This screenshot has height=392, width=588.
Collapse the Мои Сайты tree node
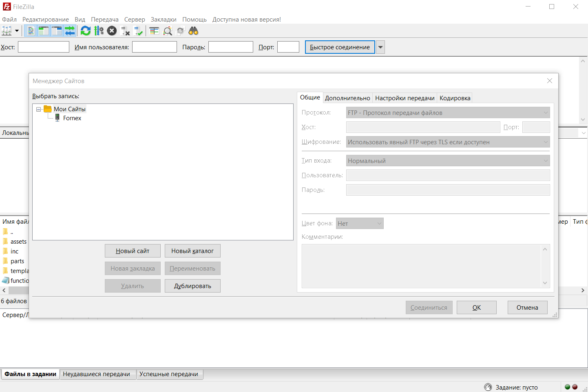tap(39, 109)
